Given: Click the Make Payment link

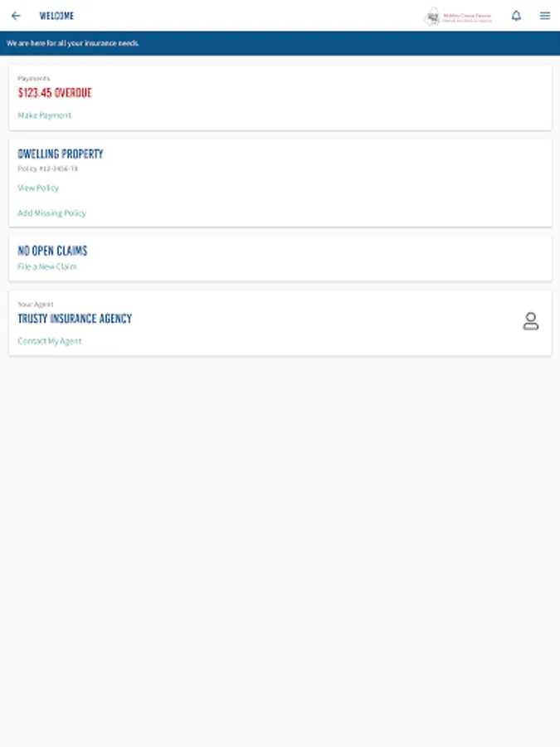Looking at the screenshot, I should pyautogui.click(x=44, y=115).
